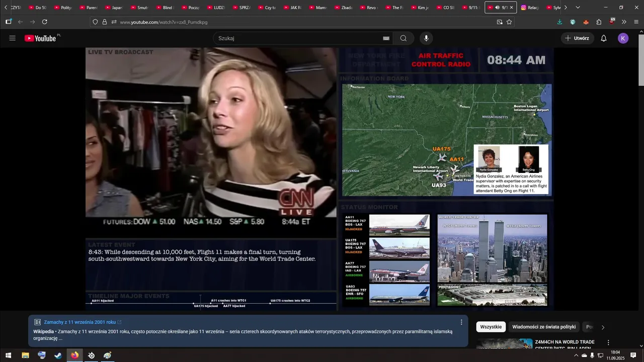The image size is (644, 362).
Task: Click the URL address bar
Action: click(302, 22)
